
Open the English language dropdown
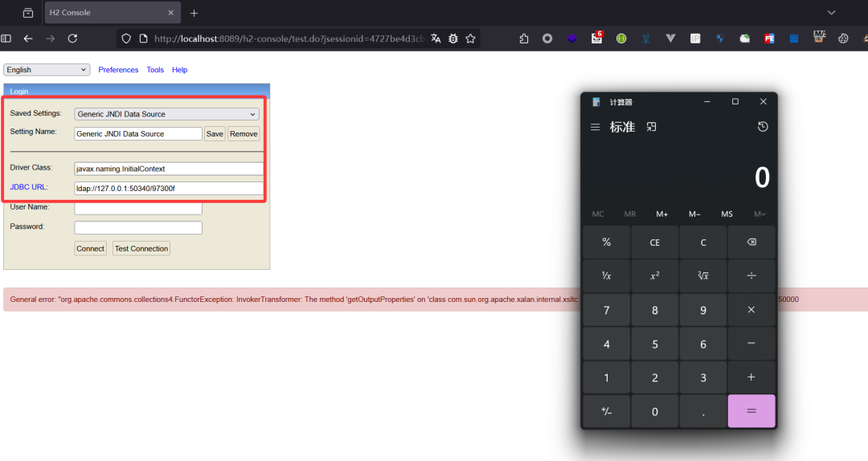[47, 70]
